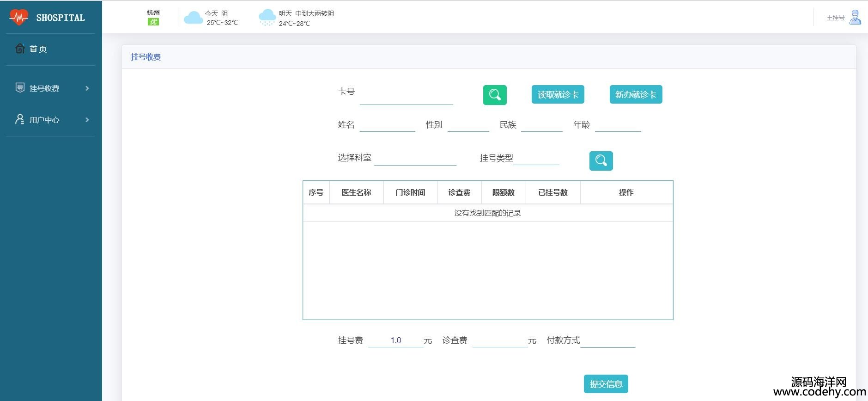Expand the 用户中心 sidebar chevron

(87, 120)
